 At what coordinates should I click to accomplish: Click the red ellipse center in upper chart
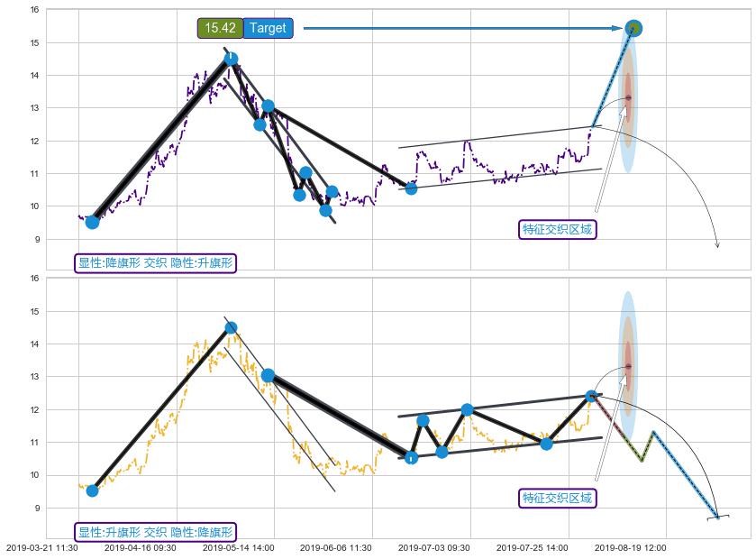[628, 97]
